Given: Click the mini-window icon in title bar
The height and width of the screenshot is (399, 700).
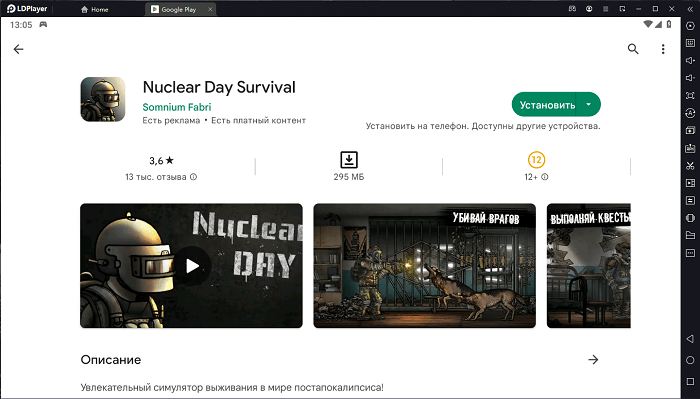Looking at the screenshot, I should (x=622, y=9).
